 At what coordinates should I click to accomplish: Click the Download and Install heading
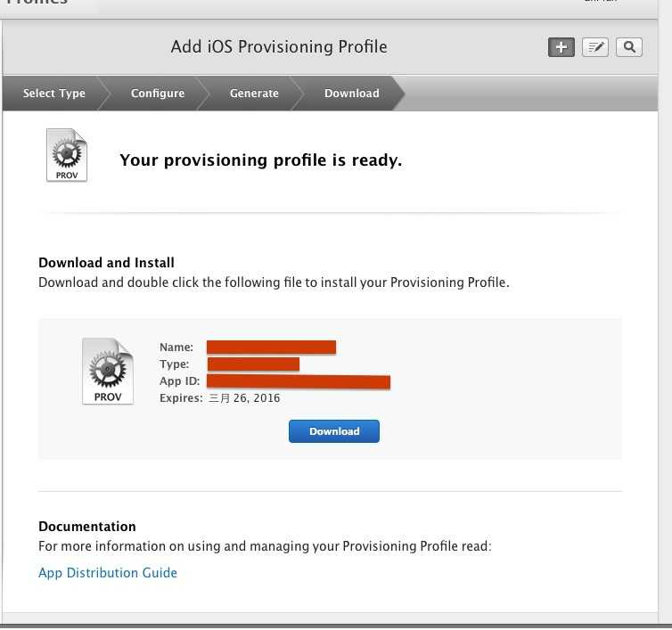[106, 263]
